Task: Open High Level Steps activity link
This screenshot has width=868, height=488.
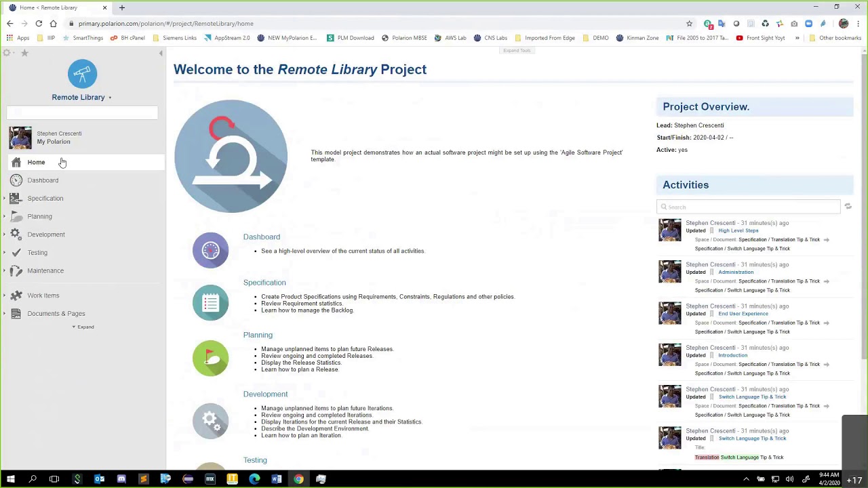Action: [x=738, y=230]
